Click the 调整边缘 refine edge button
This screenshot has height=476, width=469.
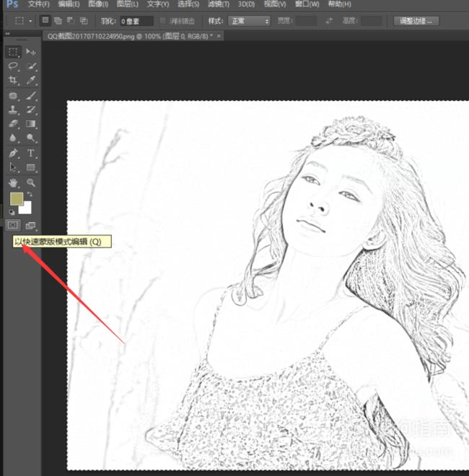tap(418, 21)
